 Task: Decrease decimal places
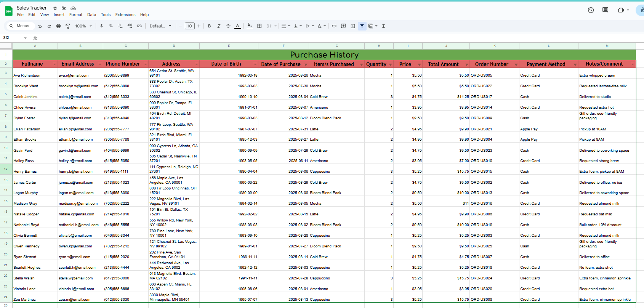tap(120, 26)
